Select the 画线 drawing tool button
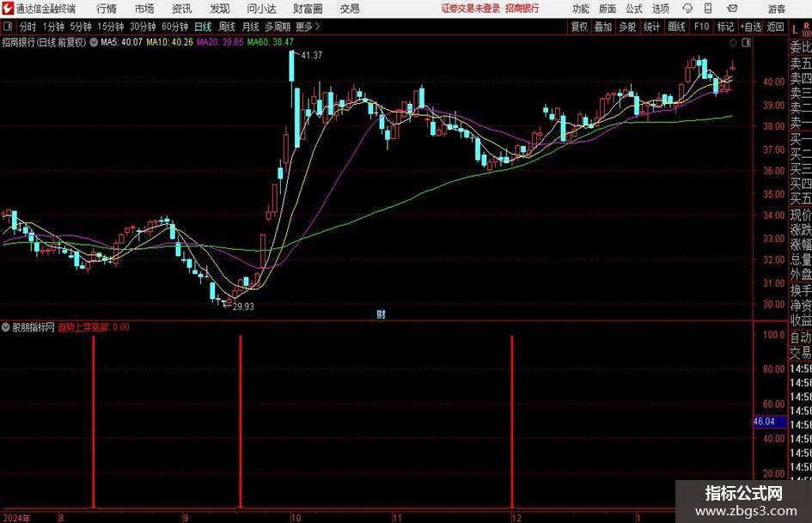The height and width of the screenshot is (523, 812). click(x=676, y=27)
